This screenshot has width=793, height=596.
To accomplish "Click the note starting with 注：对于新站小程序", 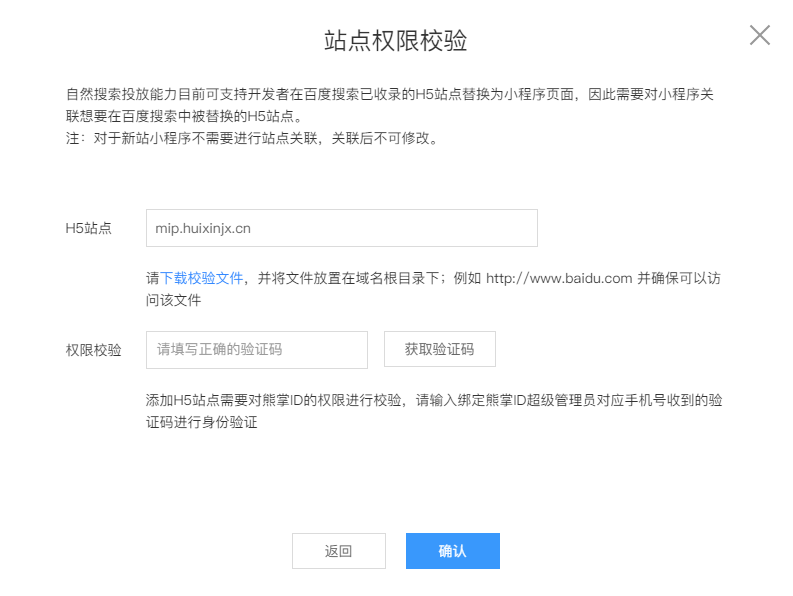I will pos(251,138).
